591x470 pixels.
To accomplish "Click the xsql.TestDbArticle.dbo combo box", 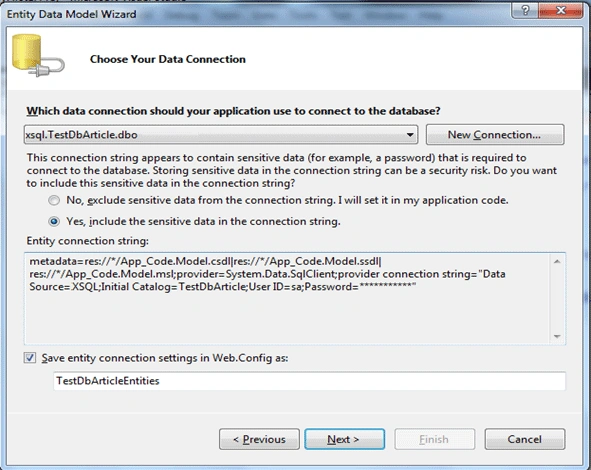I will pos(221,135).
